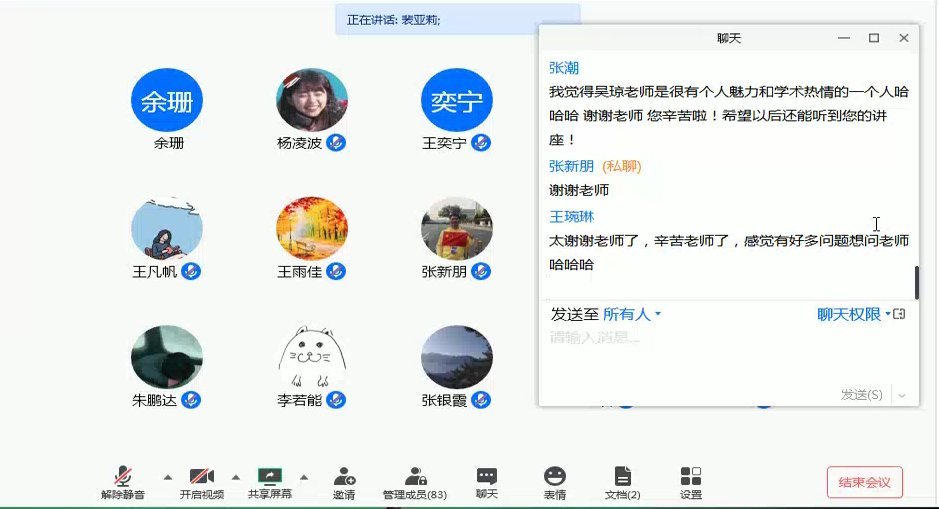The image size is (939, 509).
Task: Click the 发送(S) send button
Action: [861, 395]
